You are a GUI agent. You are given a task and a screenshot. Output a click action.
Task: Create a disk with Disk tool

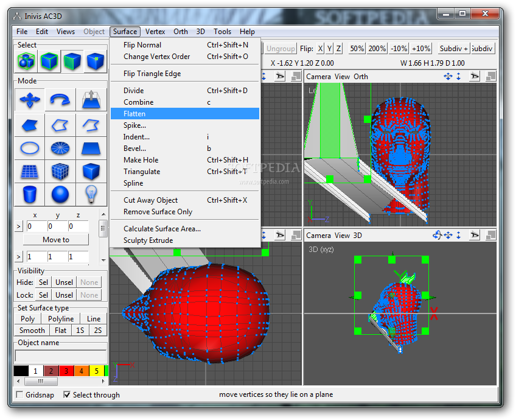point(60,148)
